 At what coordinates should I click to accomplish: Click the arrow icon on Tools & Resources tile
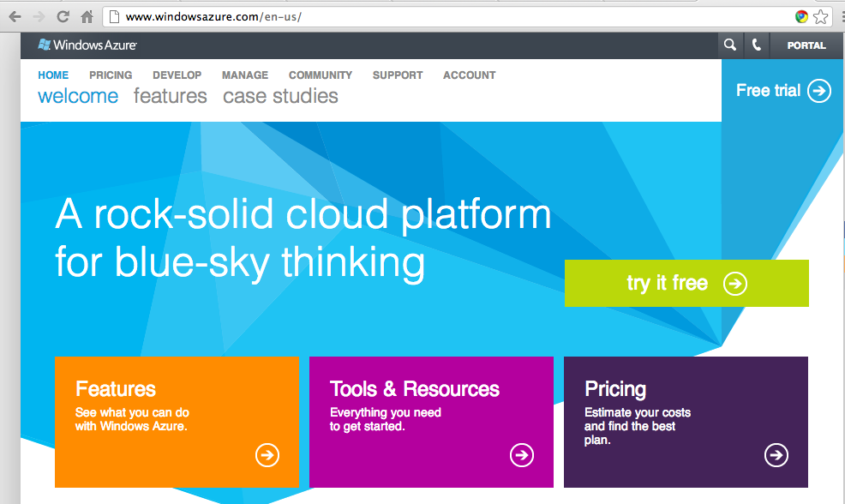(522, 455)
